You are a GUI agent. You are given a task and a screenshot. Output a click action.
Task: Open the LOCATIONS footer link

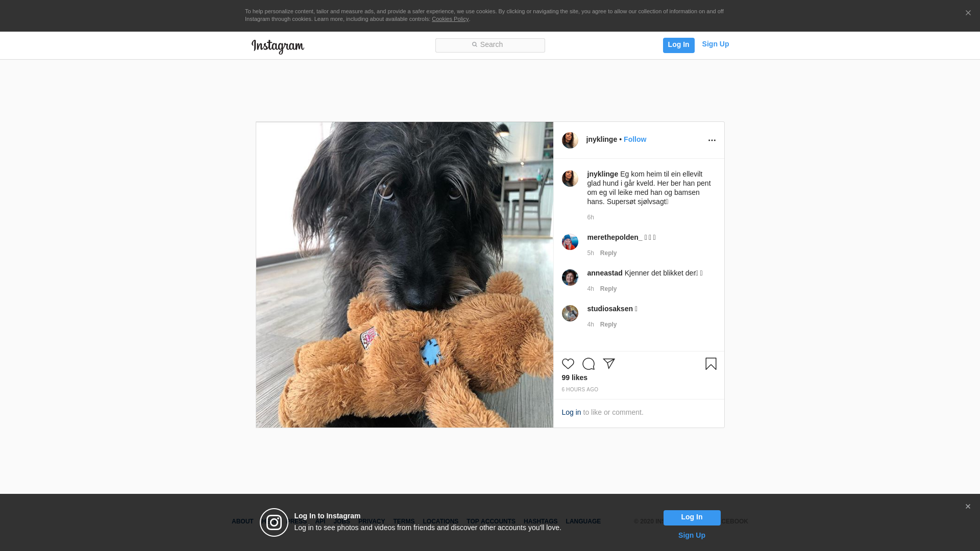pyautogui.click(x=440, y=521)
